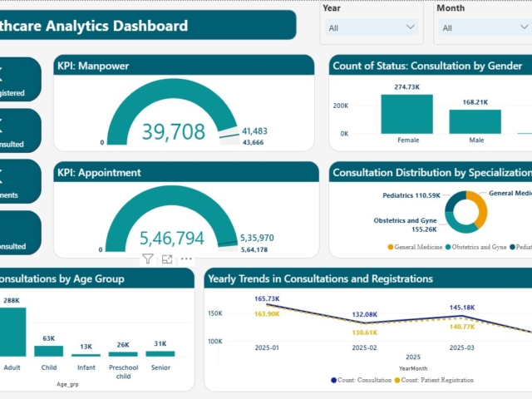Click the Obstetrics and Gyne legend marker
Viewport: 532px width, 399px height.
pos(449,247)
